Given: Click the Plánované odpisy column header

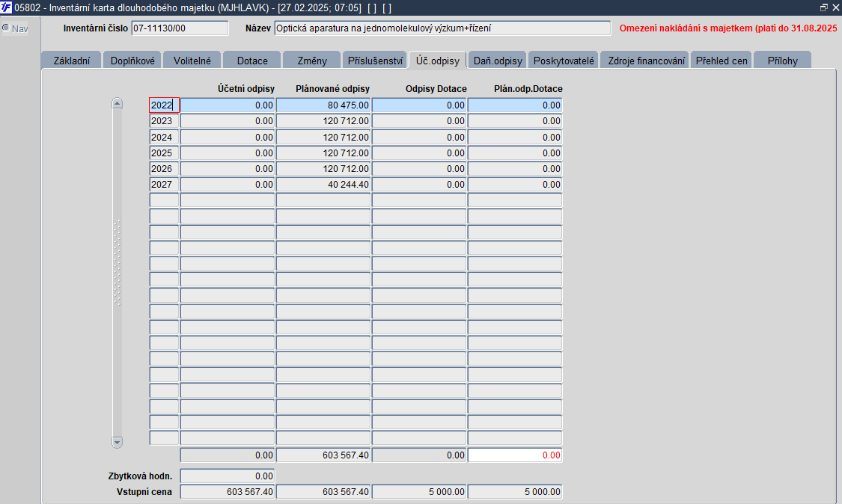Looking at the screenshot, I should (x=332, y=88).
